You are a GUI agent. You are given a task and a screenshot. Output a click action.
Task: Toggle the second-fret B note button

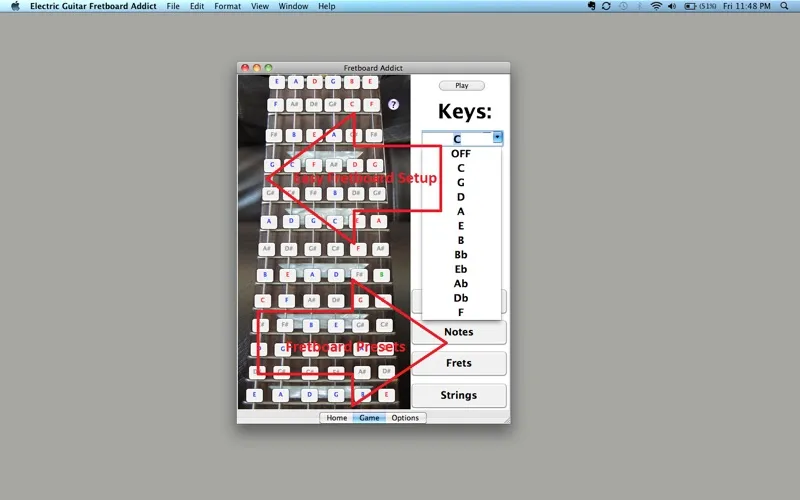(x=293, y=135)
